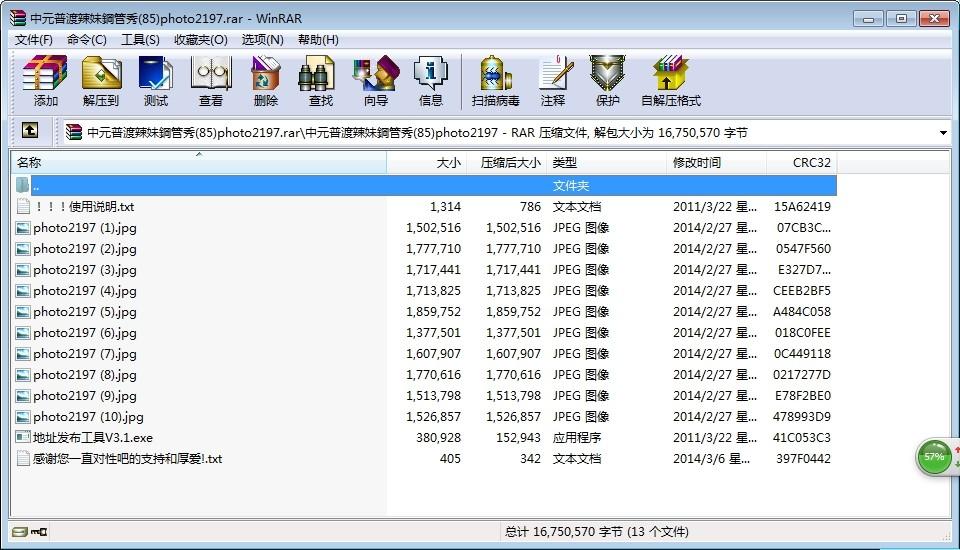The width and height of the screenshot is (960, 550).
Task: Click the Add (添加) toolbar icon
Action: click(x=45, y=80)
